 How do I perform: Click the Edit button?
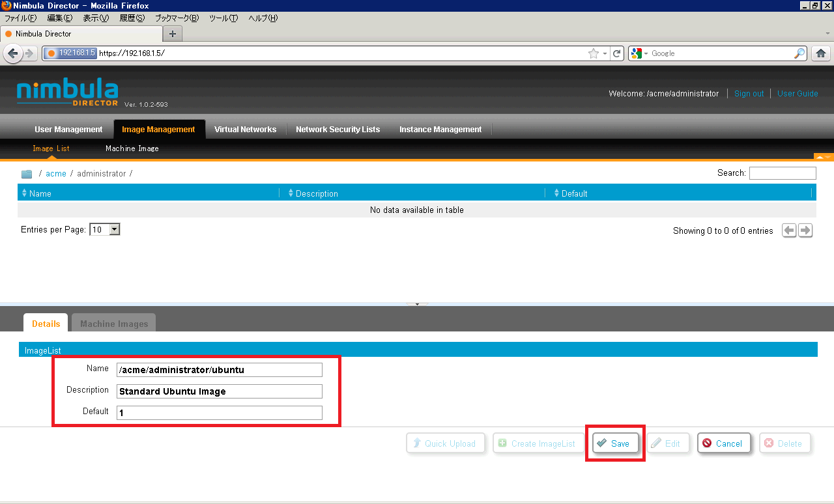[667, 443]
